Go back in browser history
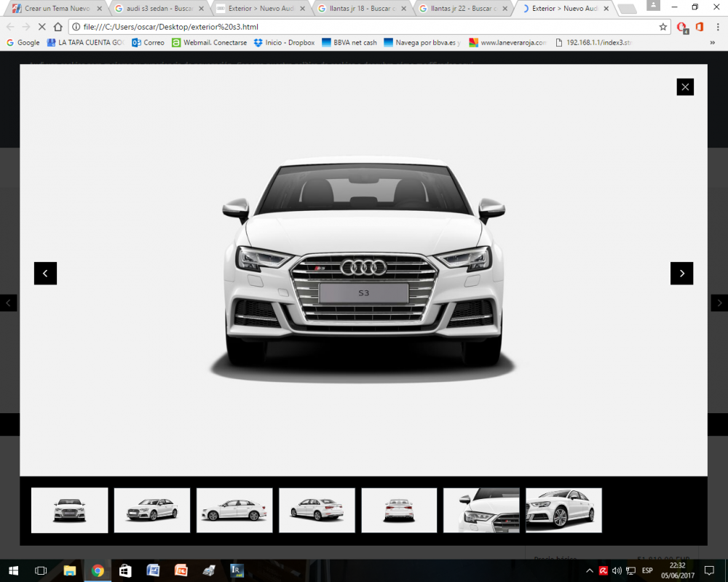Image resolution: width=728 pixels, height=582 pixels. pos(10,27)
